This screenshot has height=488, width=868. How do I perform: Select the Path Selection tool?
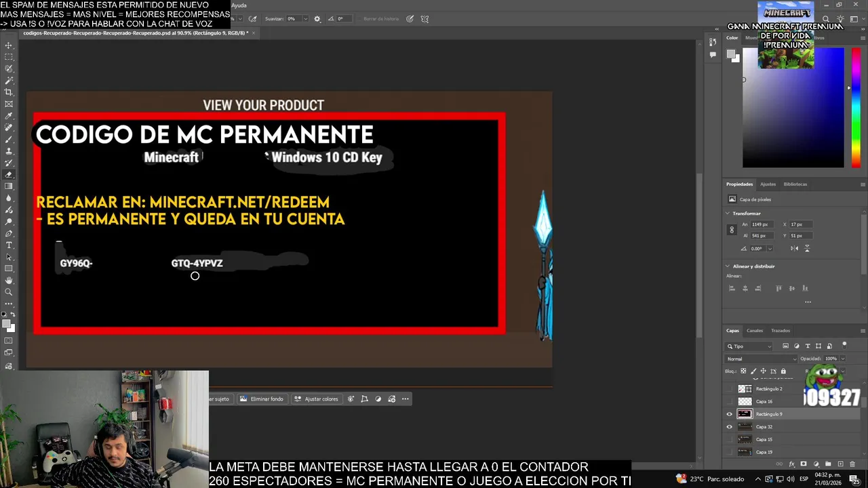pyautogui.click(x=9, y=257)
